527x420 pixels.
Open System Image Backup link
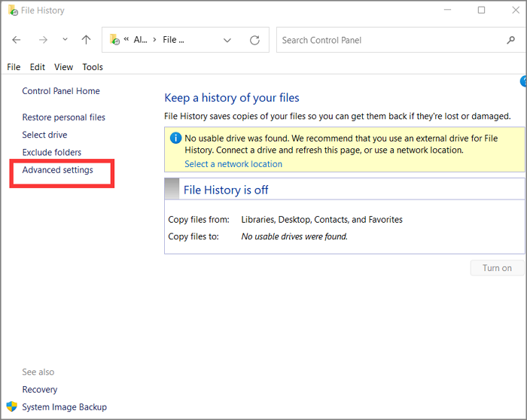(x=65, y=407)
